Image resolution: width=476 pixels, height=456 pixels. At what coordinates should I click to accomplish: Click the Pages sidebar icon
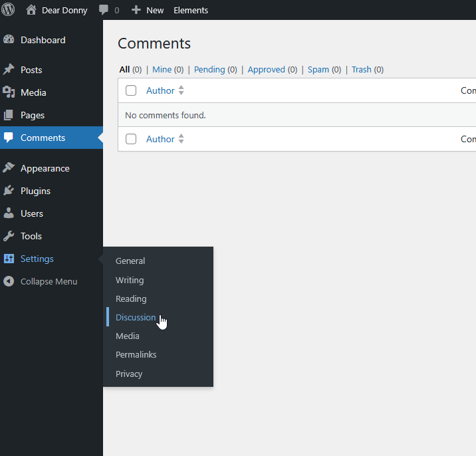tap(9, 115)
